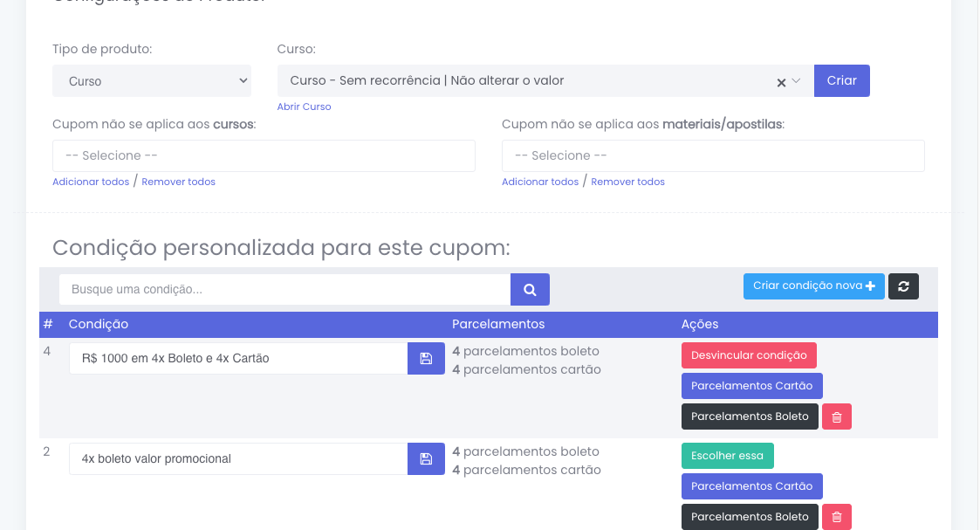Focus the 'Busque uma condição' search field

284,290
